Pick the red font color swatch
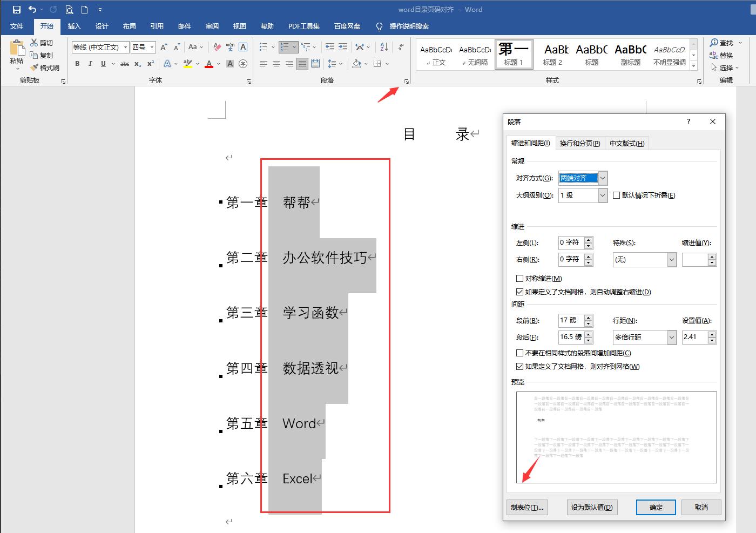The height and width of the screenshot is (533, 756). click(209, 64)
